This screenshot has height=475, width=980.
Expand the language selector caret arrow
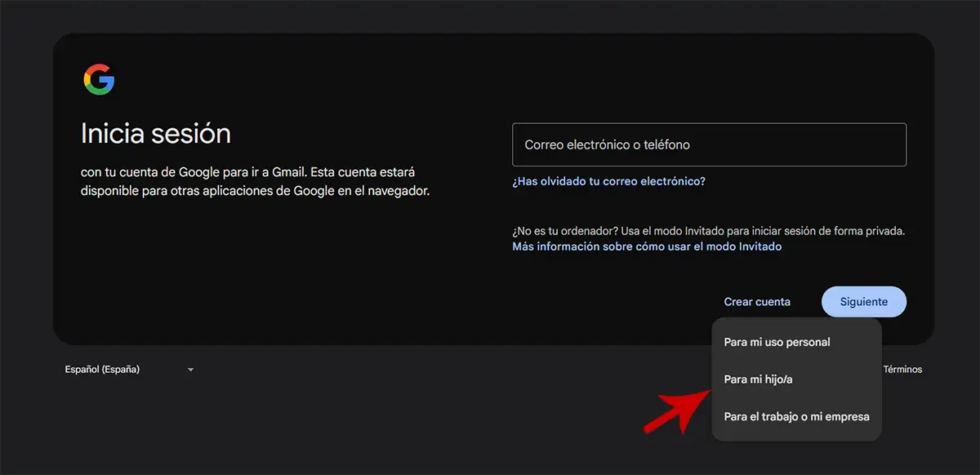click(190, 370)
